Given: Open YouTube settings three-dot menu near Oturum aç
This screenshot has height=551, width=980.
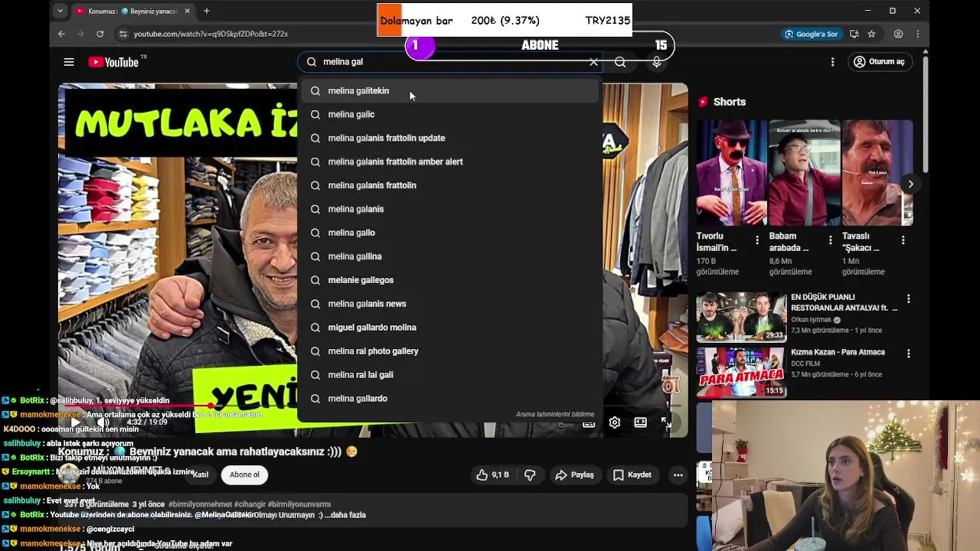Looking at the screenshot, I should pos(832,62).
